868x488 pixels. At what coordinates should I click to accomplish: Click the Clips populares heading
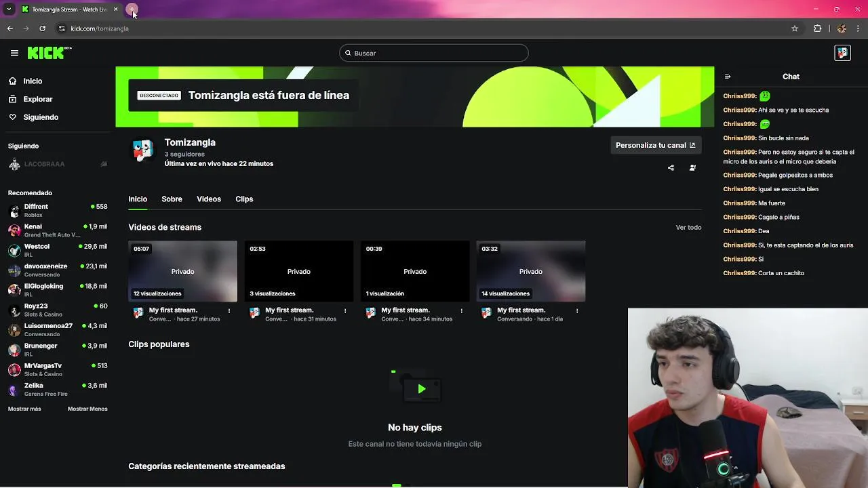159,344
